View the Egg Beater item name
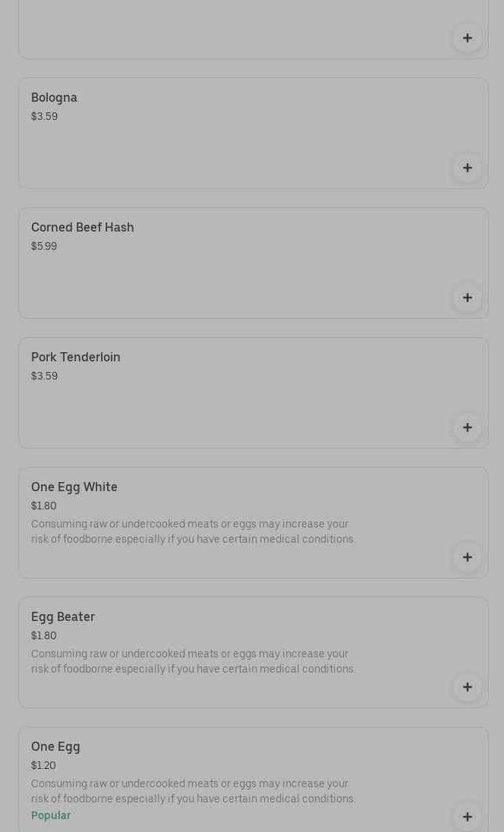504x832 pixels. 63,617
